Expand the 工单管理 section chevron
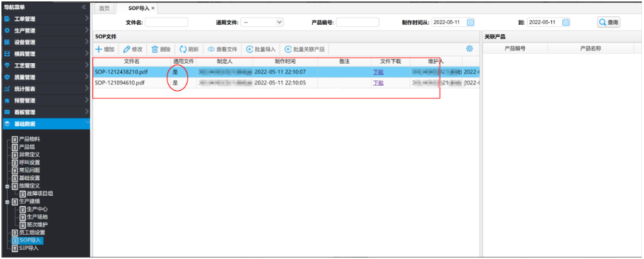The width and height of the screenshot is (644, 259). pyautogui.click(x=87, y=18)
